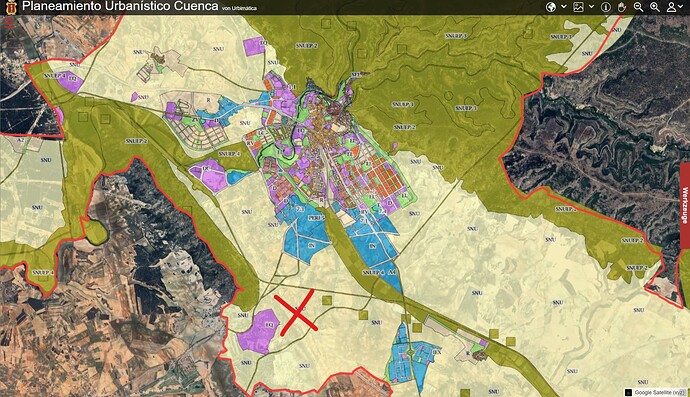Expand the user account dropdown arrow

pos(683,7)
